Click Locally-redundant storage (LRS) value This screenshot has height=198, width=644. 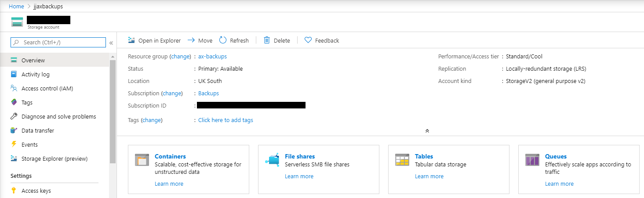[546, 68]
